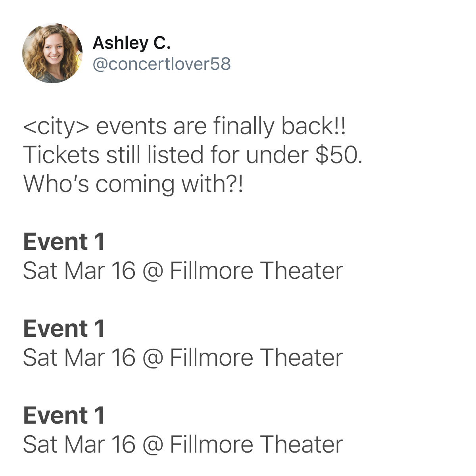Click Sat Mar 16 date under third event
The image size is (476, 476).
(79, 445)
